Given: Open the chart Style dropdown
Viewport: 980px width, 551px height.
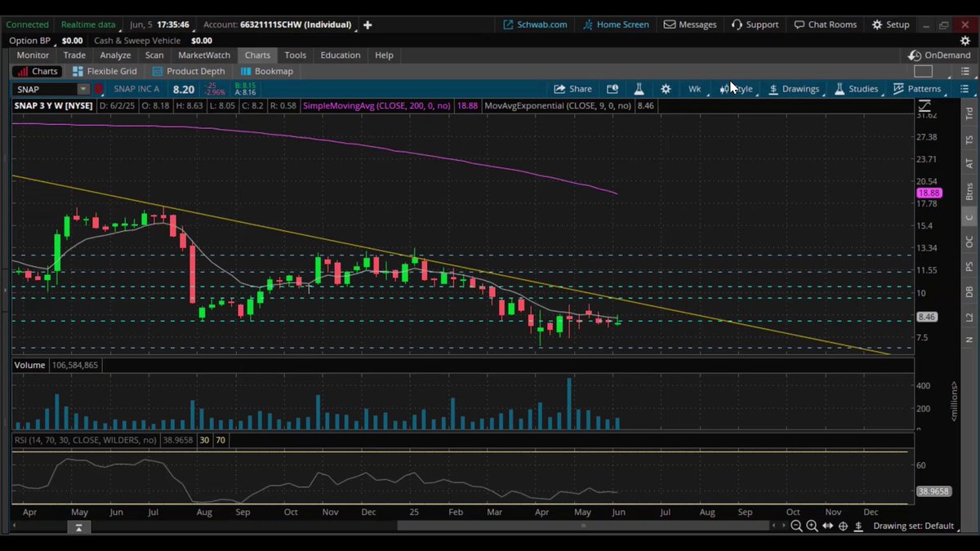Looking at the screenshot, I should pyautogui.click(x=737, y=89).
